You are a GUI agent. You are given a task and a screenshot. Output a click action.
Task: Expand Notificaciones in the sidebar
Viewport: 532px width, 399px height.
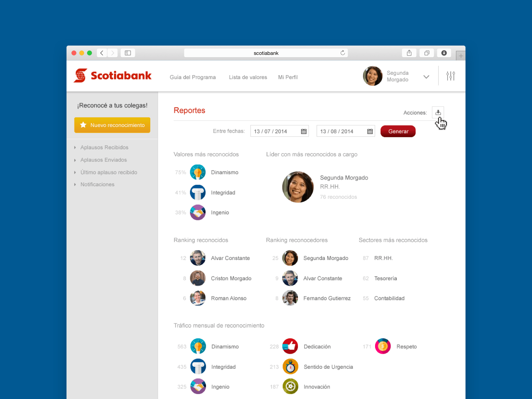tap(97, 185)
